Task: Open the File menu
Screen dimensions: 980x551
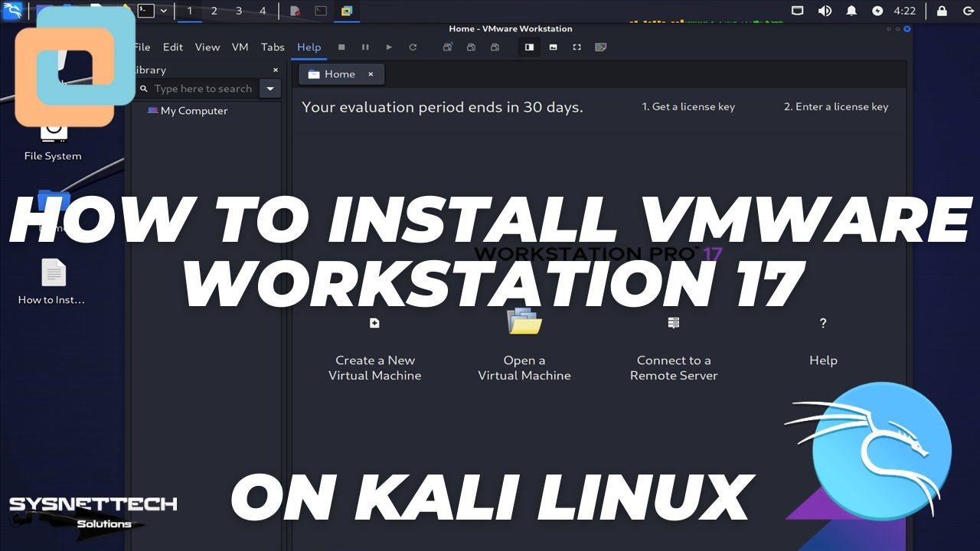Action: pos(142,47)
